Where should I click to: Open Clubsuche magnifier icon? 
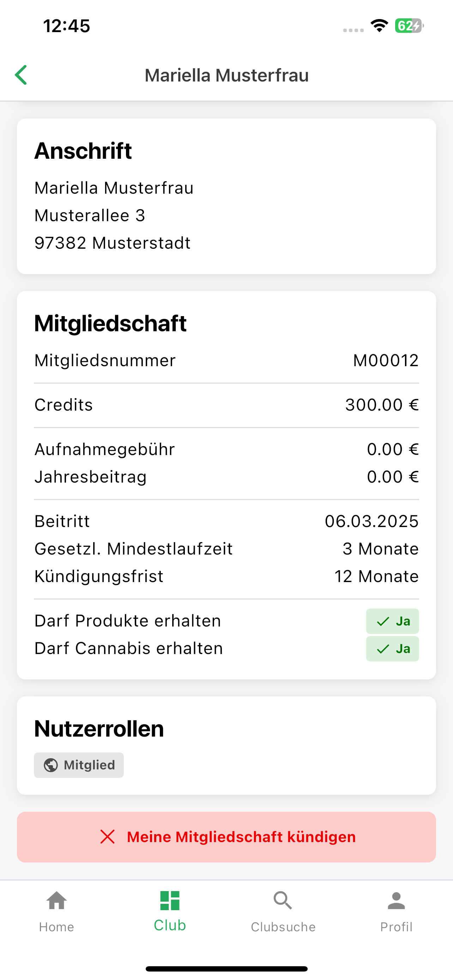pos(283,901)
